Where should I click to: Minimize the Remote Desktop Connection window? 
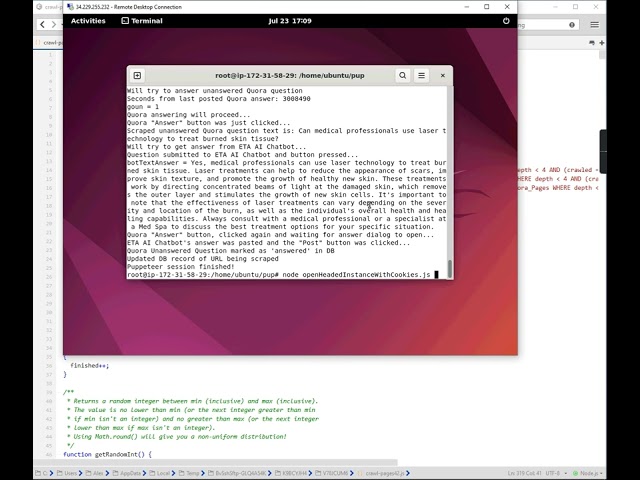tap(467, 7)
